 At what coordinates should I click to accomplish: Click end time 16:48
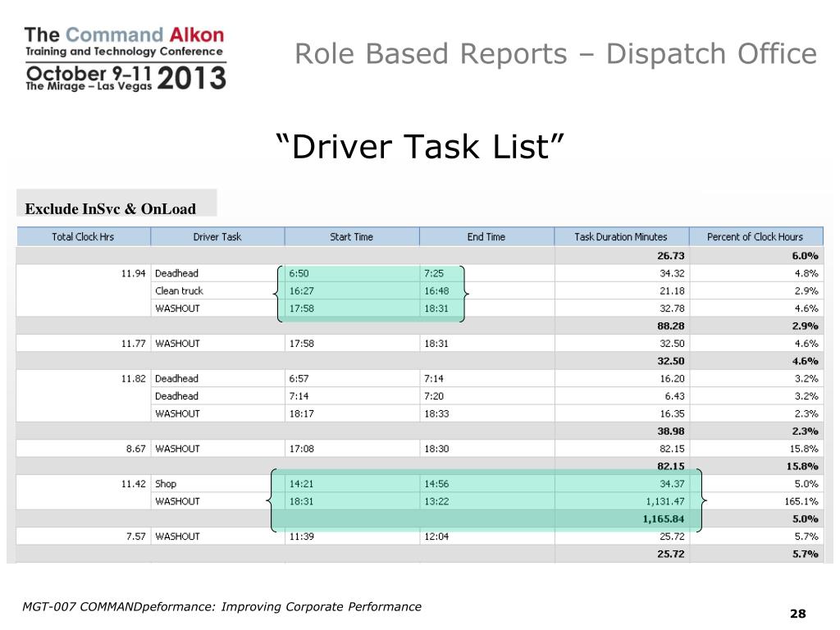pyautogui.click(x=436, y=291)
